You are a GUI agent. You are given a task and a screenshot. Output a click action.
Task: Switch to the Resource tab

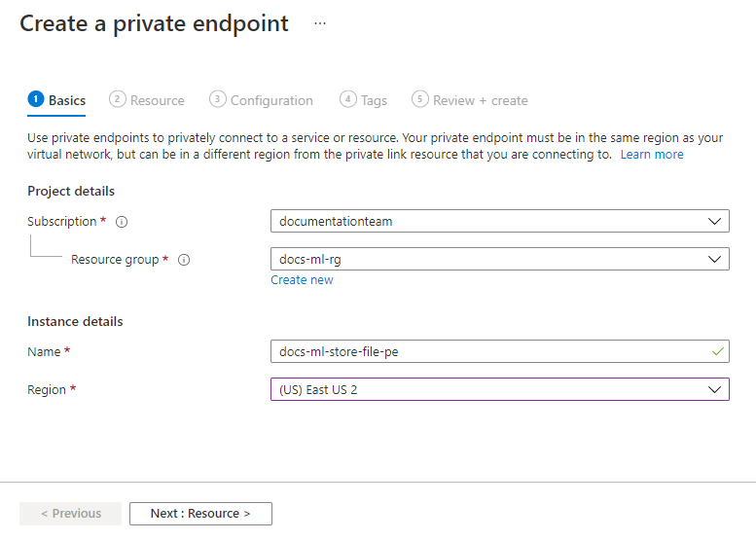(x=157, y=100)
